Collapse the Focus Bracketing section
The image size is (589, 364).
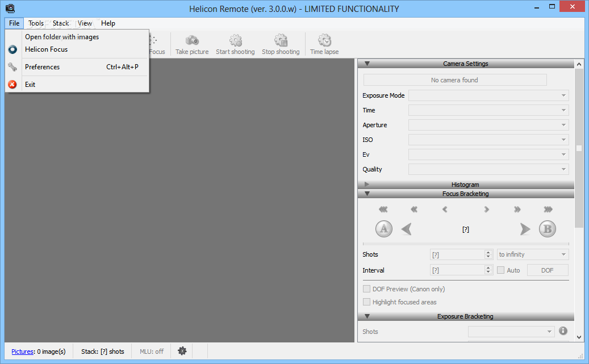pyautogui.click(x=367, y=194)
